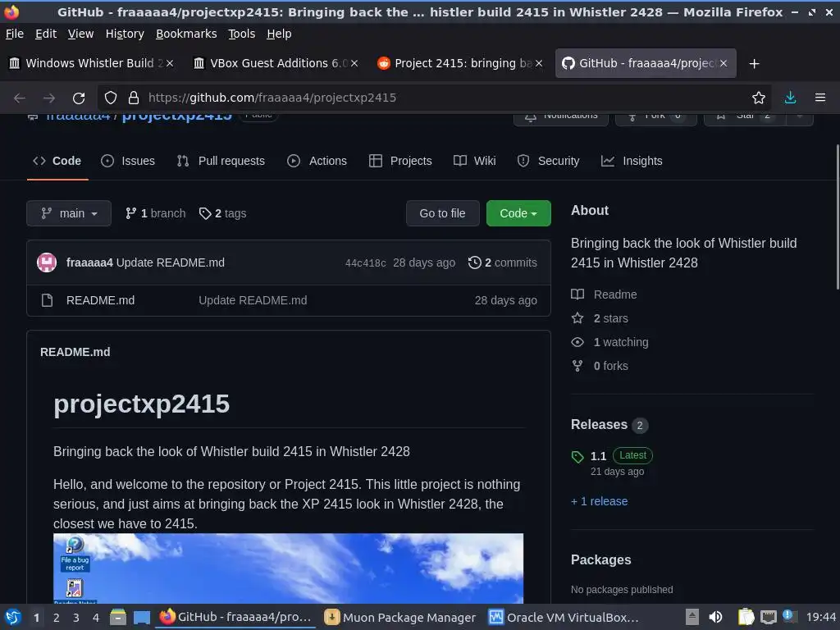Click the padlock site security icon
This screenshot has height=630, width=840.
(x=134, y=98)
